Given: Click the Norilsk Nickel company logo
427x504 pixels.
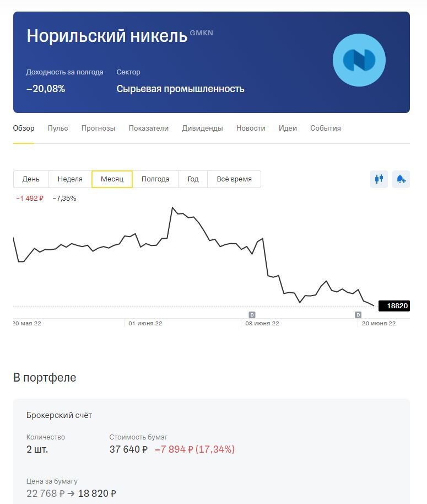Looking at the screenshot, I should click(359, 60).
